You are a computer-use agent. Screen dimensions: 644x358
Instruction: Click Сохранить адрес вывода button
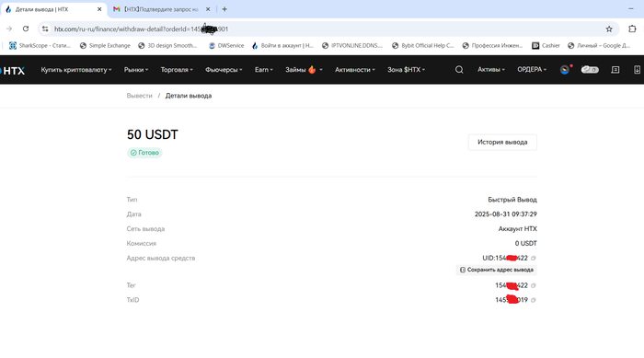click(x=496, y=270)
